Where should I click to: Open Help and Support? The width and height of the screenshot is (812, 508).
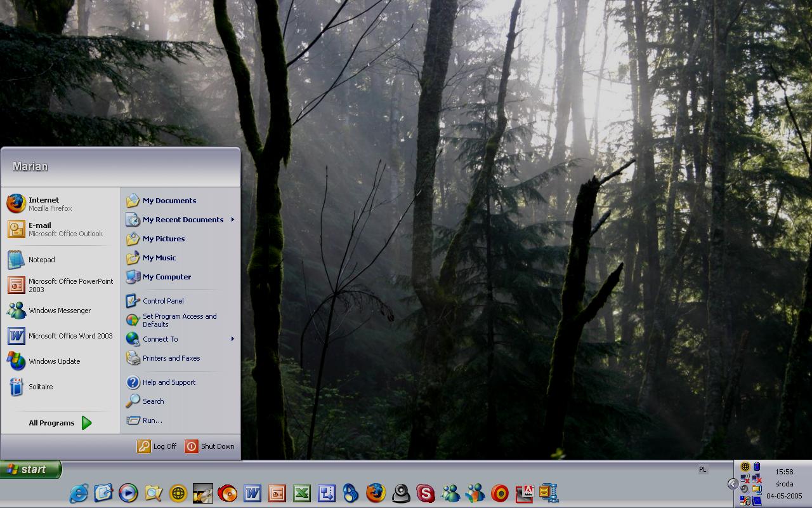[180, 382]
